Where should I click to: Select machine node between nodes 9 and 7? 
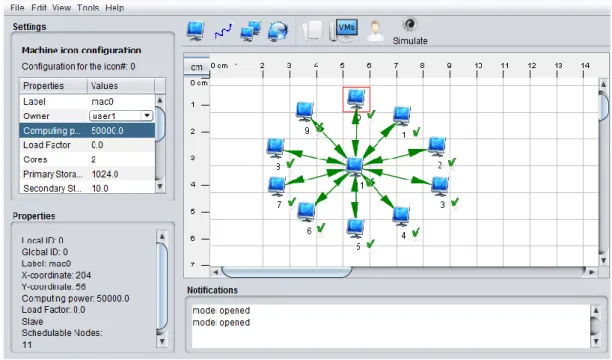tap(276, 148)
